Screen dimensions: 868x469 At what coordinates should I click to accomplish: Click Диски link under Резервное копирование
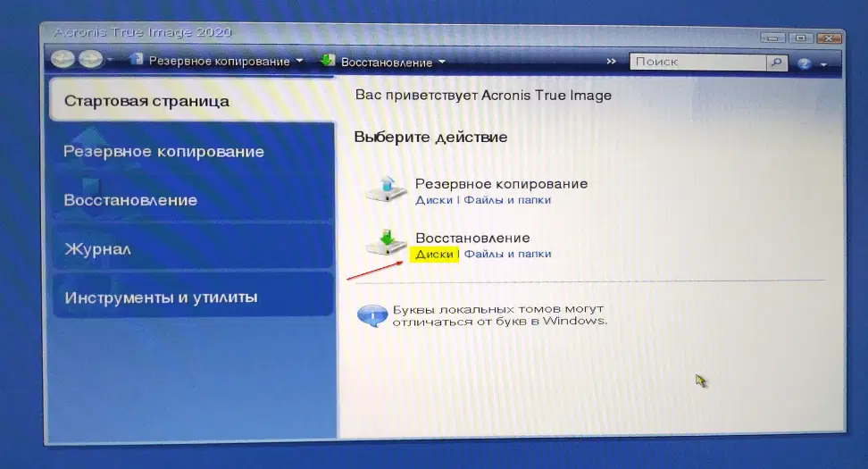pos(433,200)
